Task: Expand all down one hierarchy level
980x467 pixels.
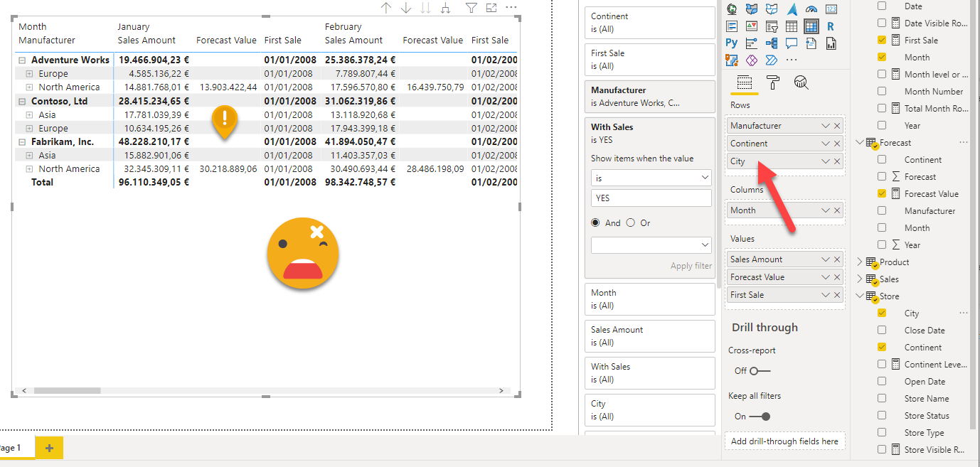Action: [446, 8]
